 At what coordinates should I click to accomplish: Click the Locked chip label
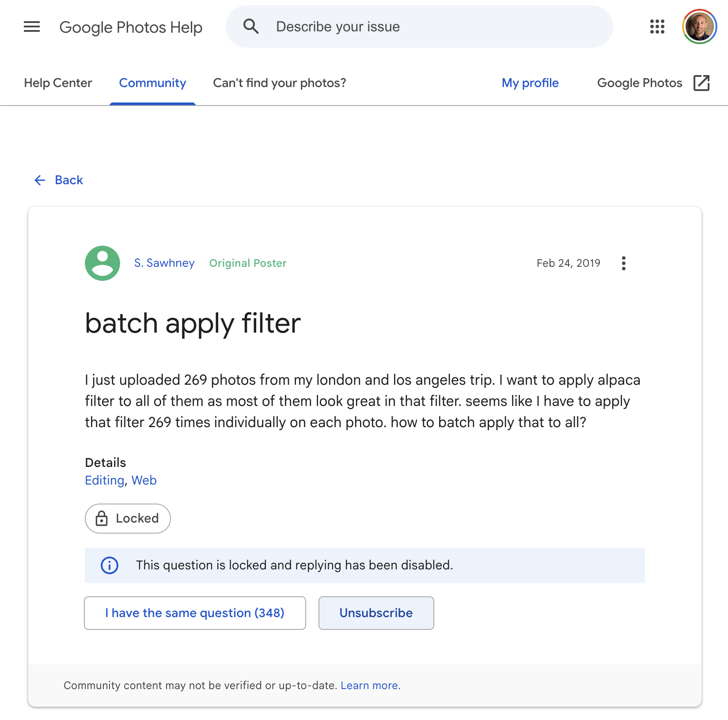[137, 518]
